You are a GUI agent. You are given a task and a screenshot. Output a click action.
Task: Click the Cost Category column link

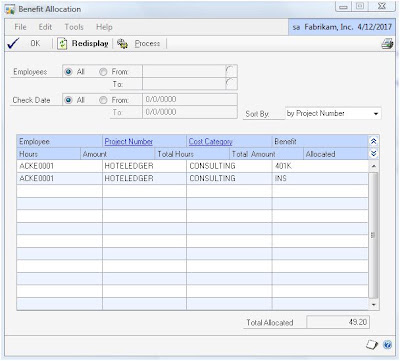click(210, 142)
